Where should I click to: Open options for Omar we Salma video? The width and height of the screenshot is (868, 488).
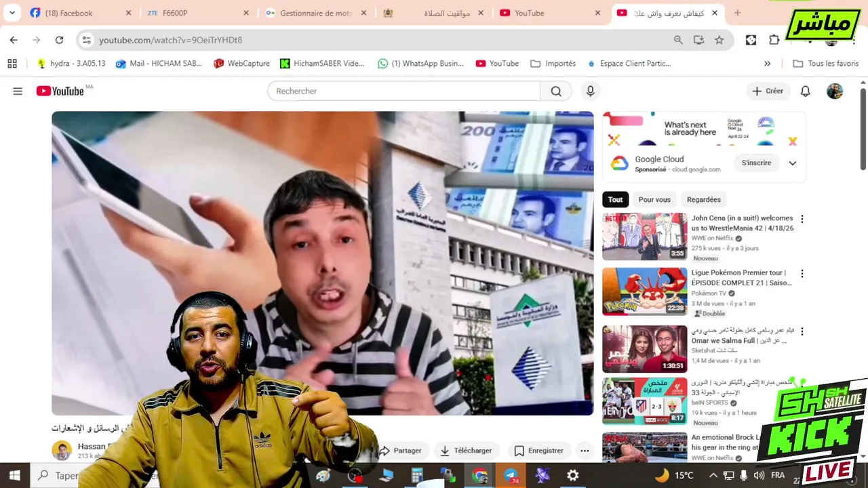802,331
